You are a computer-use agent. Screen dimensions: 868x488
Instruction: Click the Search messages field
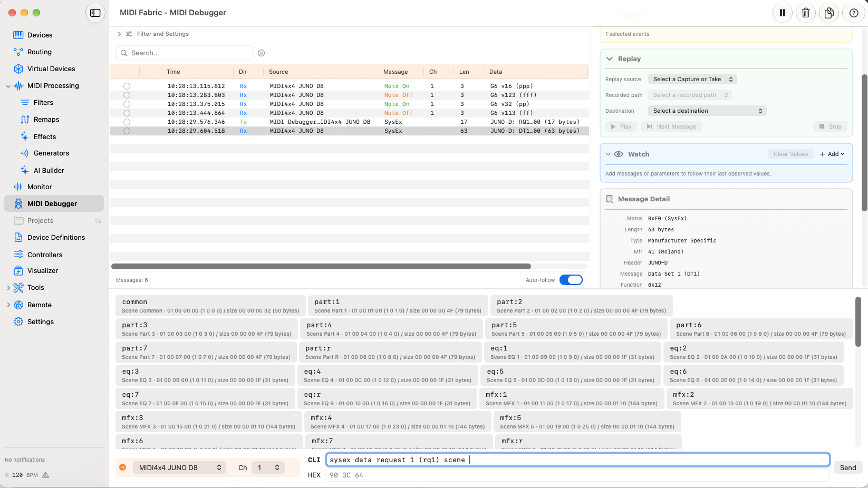185,53
